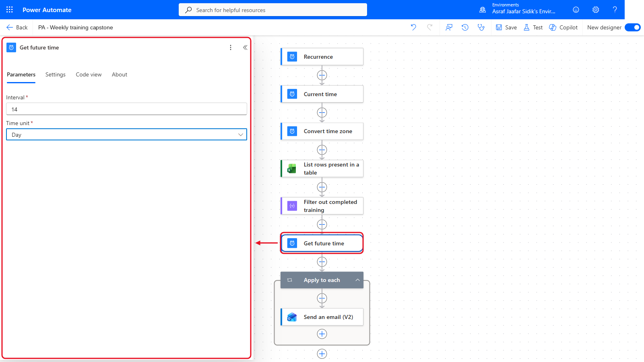Click the redo arrow icon

(x=430, y=27)
